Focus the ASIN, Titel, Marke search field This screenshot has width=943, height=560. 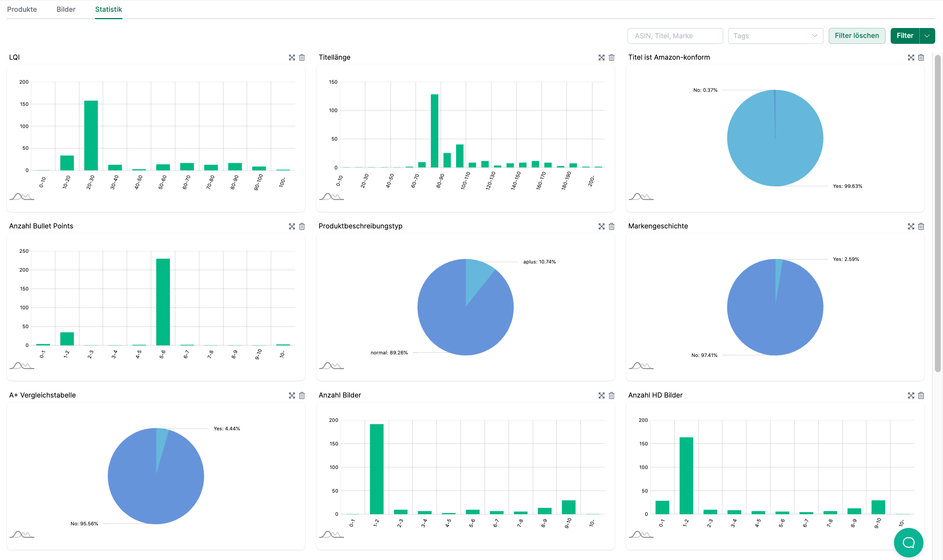coord(675,36)
